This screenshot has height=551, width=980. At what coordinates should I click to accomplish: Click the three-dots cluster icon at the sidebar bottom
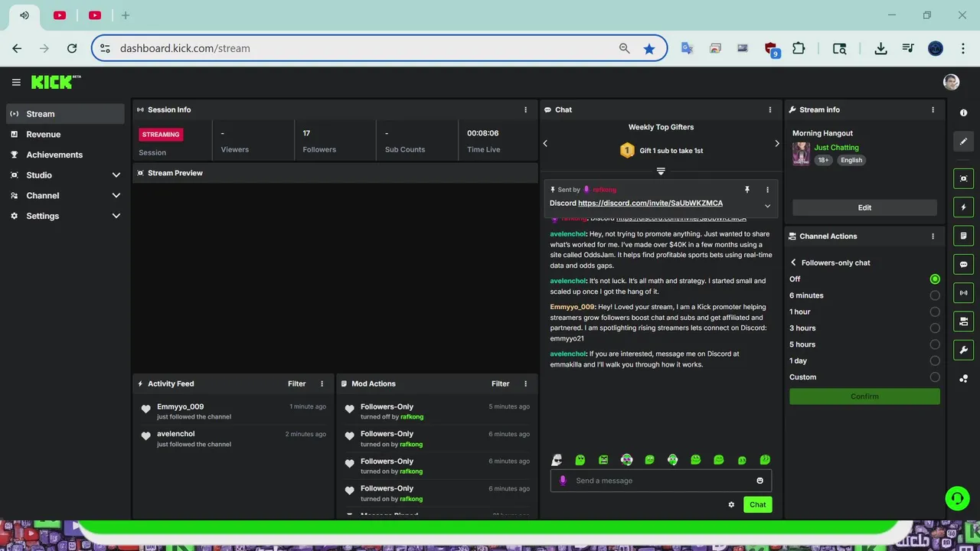click(963, 379)
